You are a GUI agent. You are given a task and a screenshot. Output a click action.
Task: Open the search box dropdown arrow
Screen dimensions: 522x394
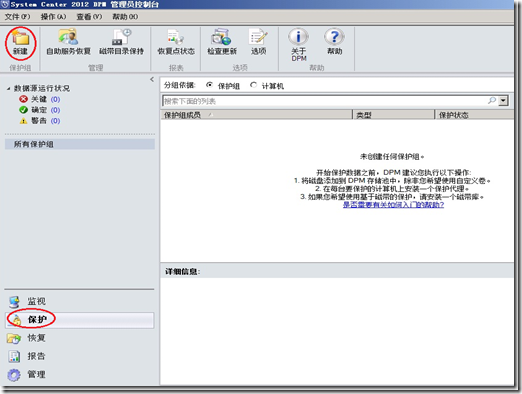503,100
